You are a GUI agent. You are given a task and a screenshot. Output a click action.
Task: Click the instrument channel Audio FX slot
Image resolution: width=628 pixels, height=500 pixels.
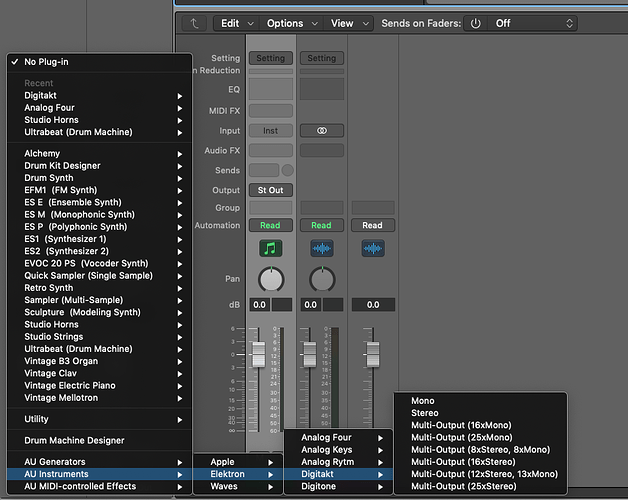271,151
